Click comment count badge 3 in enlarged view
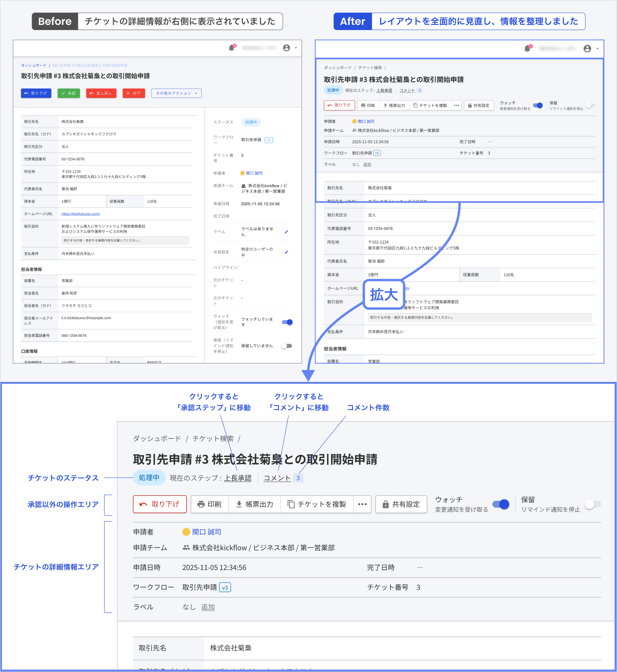 point(298,478)
